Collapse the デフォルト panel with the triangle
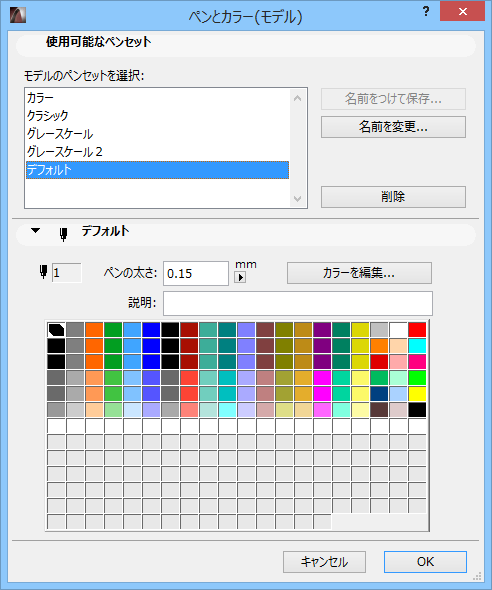492x590 pixels. pos(35,231)
